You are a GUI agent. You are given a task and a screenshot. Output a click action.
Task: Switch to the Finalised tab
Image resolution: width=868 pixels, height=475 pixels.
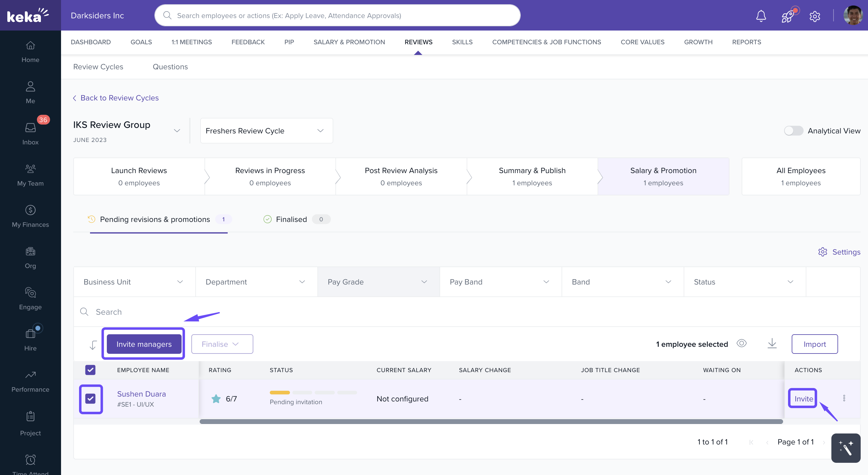coord(291,219)
